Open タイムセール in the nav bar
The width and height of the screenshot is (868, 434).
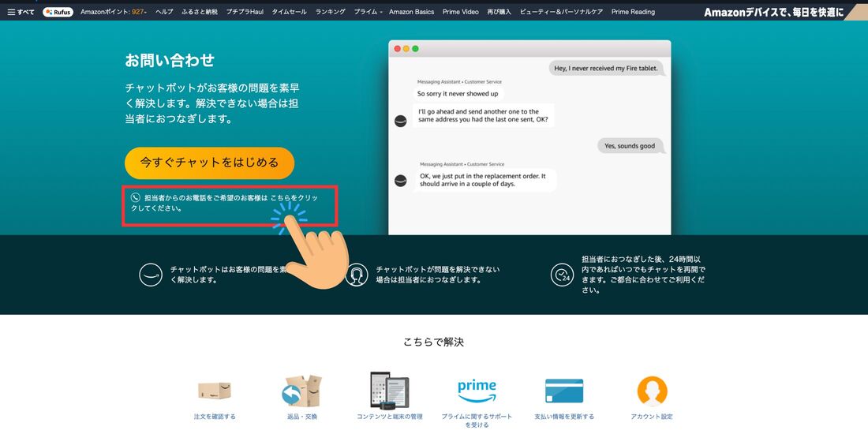coord(289,12)
